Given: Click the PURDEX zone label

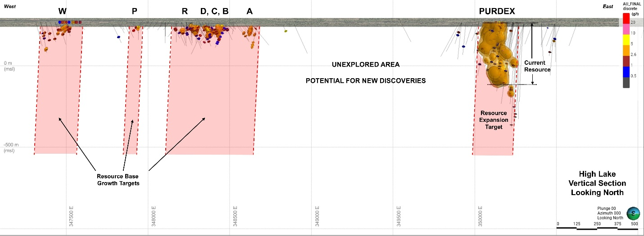Looking at the screenshot, I should point(497,11).
